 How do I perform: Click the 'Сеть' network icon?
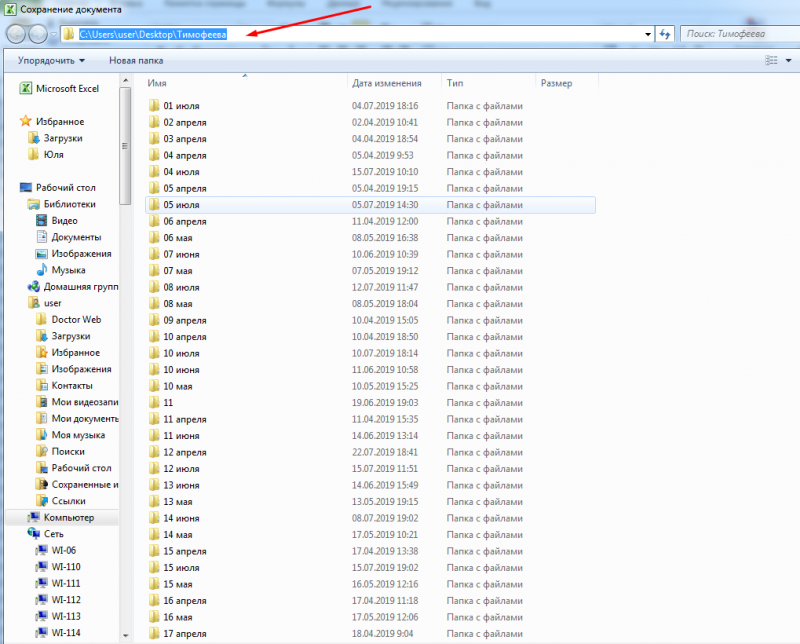[x=34, y=533]
